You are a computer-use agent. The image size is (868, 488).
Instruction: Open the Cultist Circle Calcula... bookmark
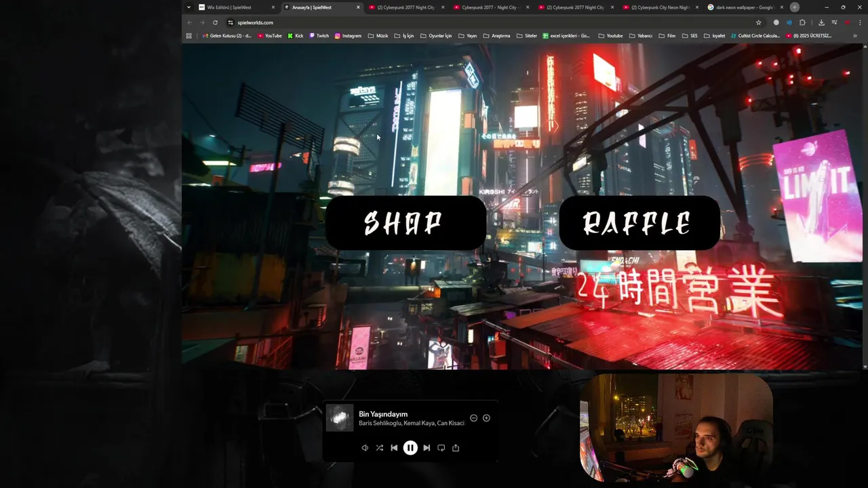coord(756,36)
